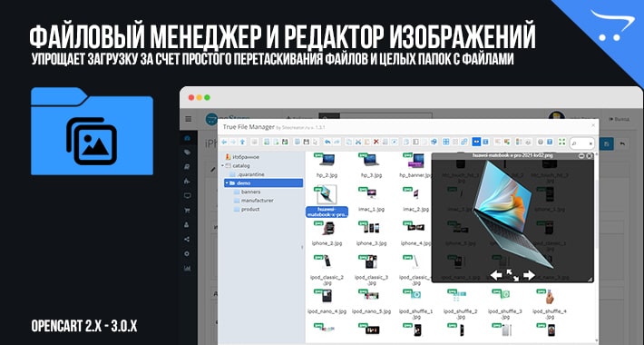Paste files with the Paste icon

(367, 142)
